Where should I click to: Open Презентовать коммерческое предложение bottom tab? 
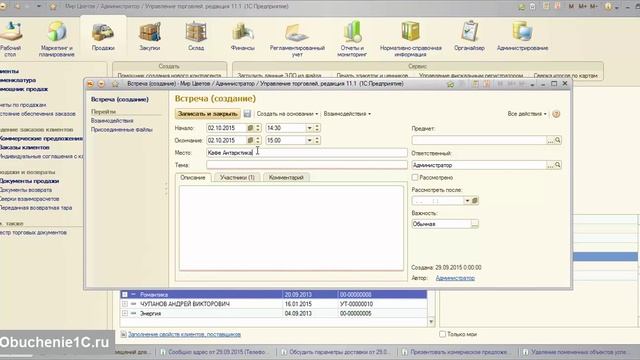tap(457, 352)
